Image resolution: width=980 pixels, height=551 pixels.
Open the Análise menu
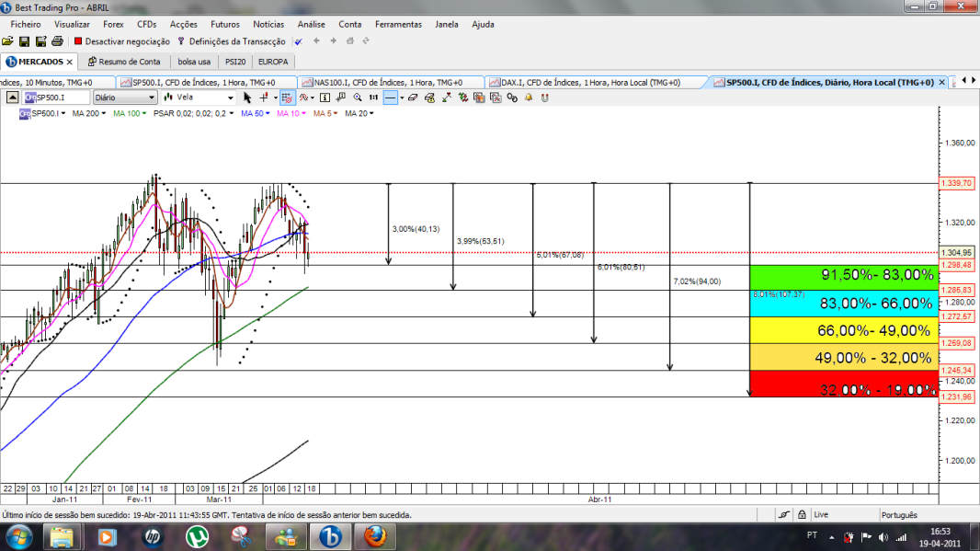[x=312, y=25]
